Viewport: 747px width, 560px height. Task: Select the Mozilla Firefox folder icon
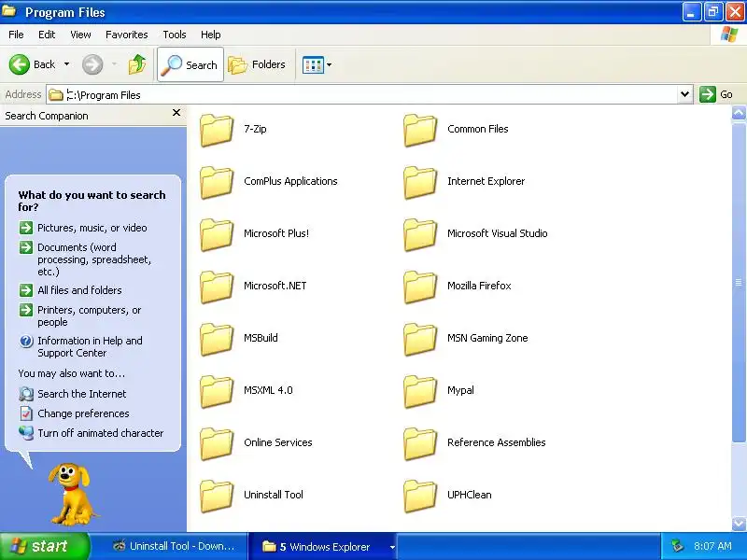[420, 287]
